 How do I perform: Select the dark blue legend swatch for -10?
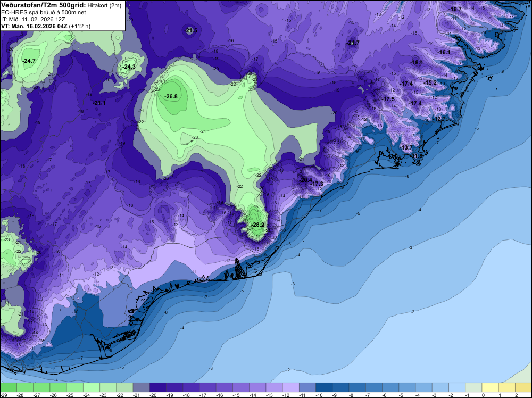coord(324,387)
